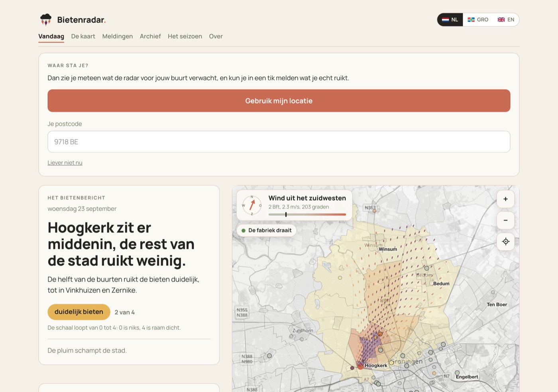Click the red factory marker near Hoogkerk
The width and height of the screenshot is (558, 392).
pos(360,366)
